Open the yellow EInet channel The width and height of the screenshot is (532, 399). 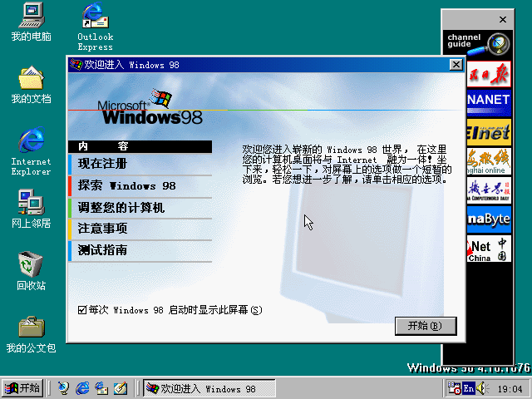489,132
